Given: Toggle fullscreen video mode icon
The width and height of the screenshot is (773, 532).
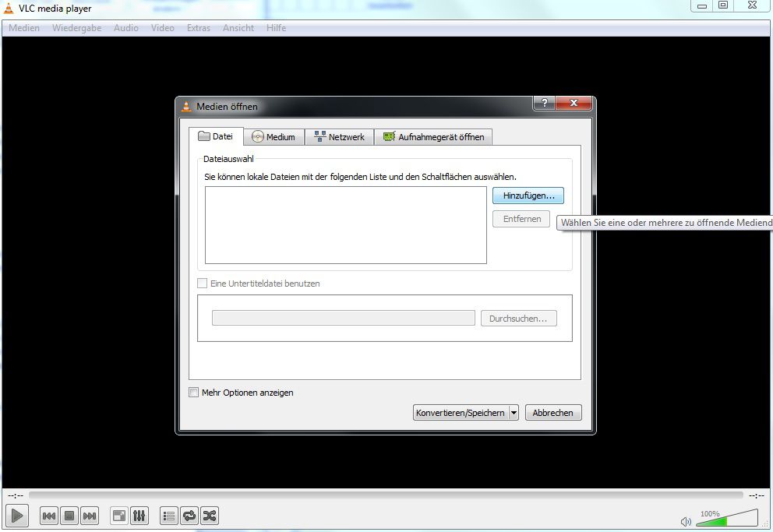Looking at the screenshot, I should 118,515.
